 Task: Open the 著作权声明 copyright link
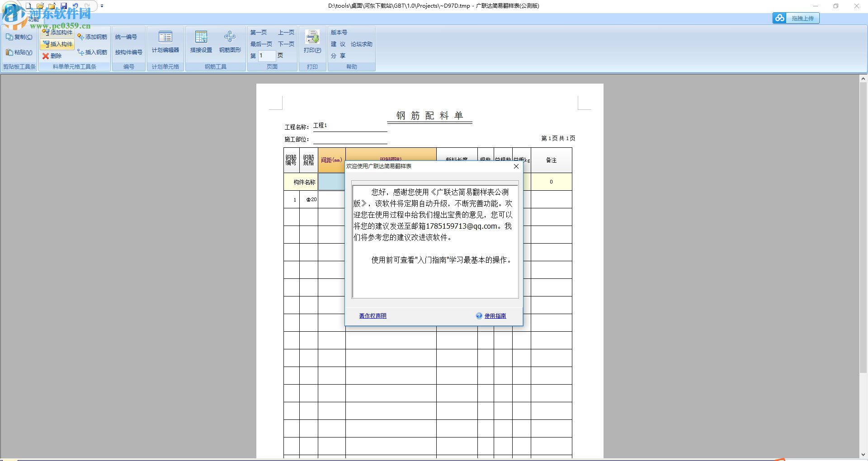pos(373,316)
